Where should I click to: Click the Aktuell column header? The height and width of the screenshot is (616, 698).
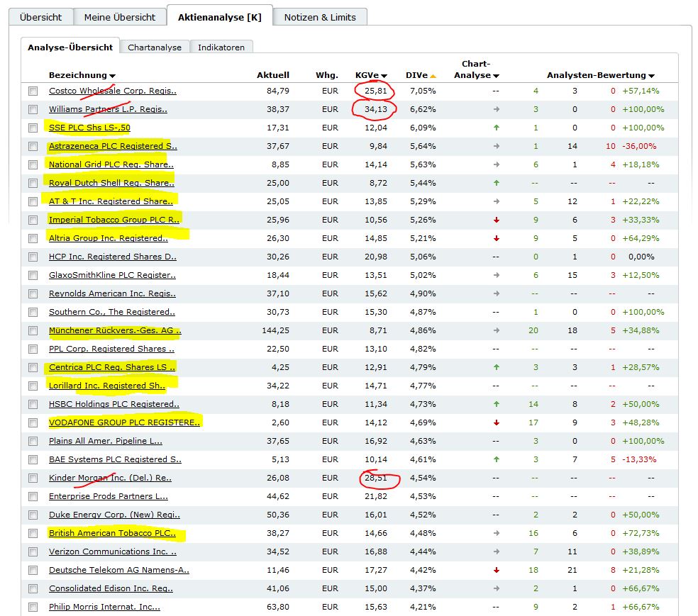click(273, 75)
